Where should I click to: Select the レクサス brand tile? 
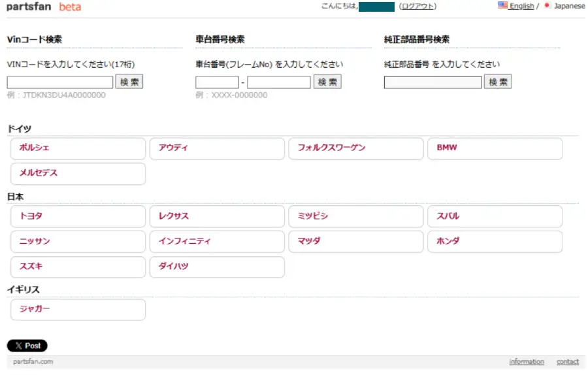tap(217, 216)
